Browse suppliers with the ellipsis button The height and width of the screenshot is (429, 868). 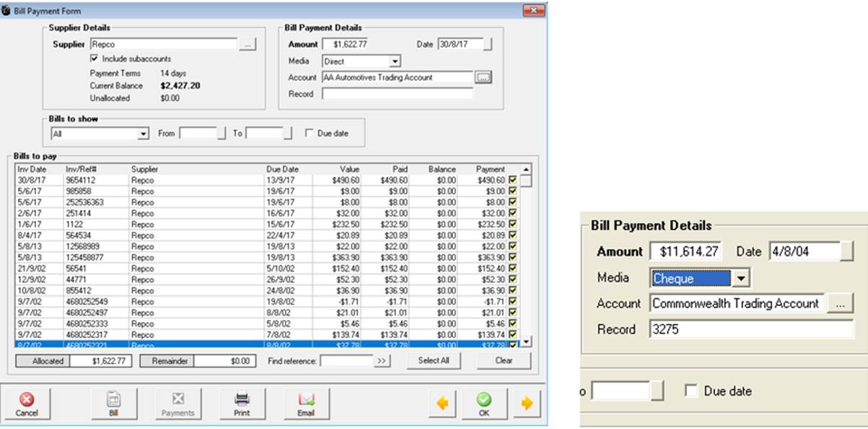pyautogui.click(x=247, y=44)
